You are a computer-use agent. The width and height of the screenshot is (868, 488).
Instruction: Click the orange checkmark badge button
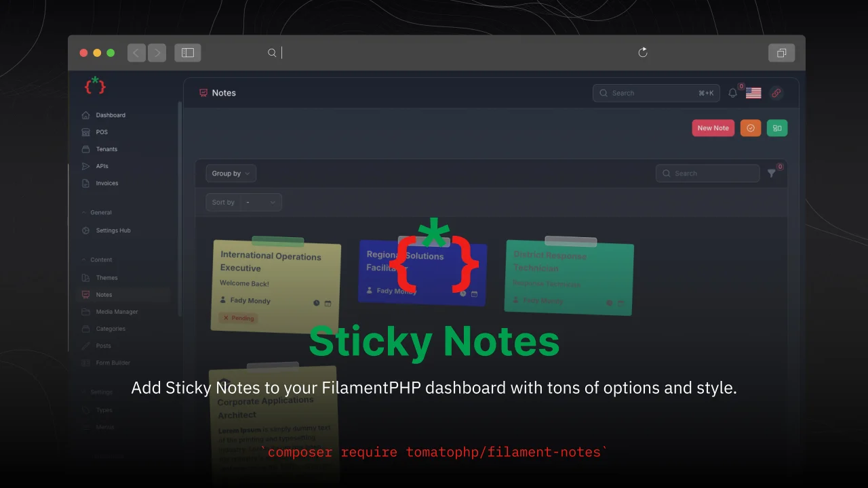[x=750, y=128]
